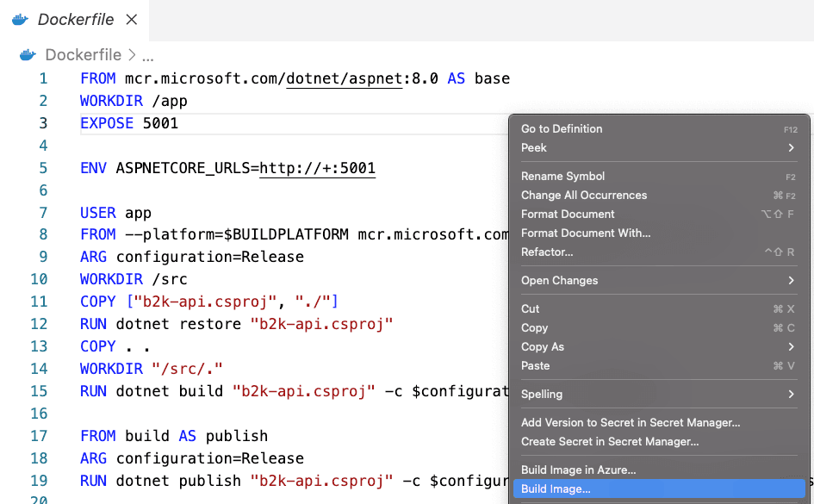
Task: Select the Dockerfile breadcrumb item
Action: pos(83,54)
